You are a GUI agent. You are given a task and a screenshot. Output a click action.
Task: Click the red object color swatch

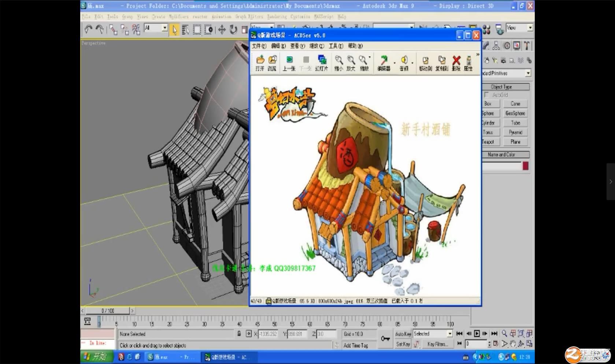coord(526,166)
